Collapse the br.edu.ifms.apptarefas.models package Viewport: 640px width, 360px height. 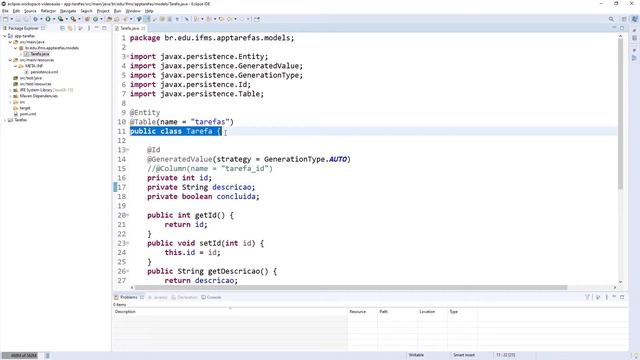pyautogui.click(x=16, y=48)
